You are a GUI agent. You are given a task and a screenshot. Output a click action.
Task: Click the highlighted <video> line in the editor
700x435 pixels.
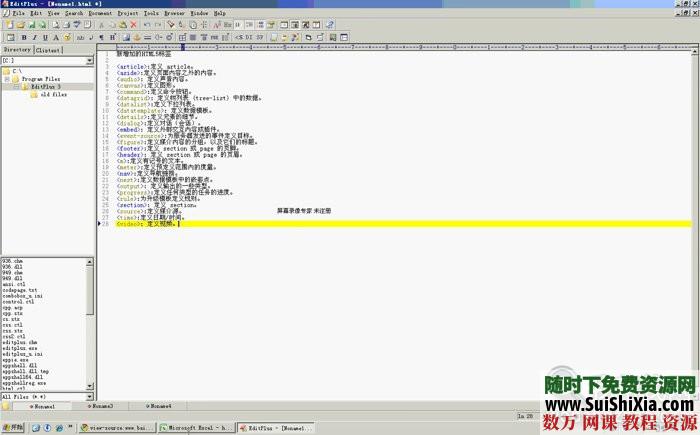404,224
